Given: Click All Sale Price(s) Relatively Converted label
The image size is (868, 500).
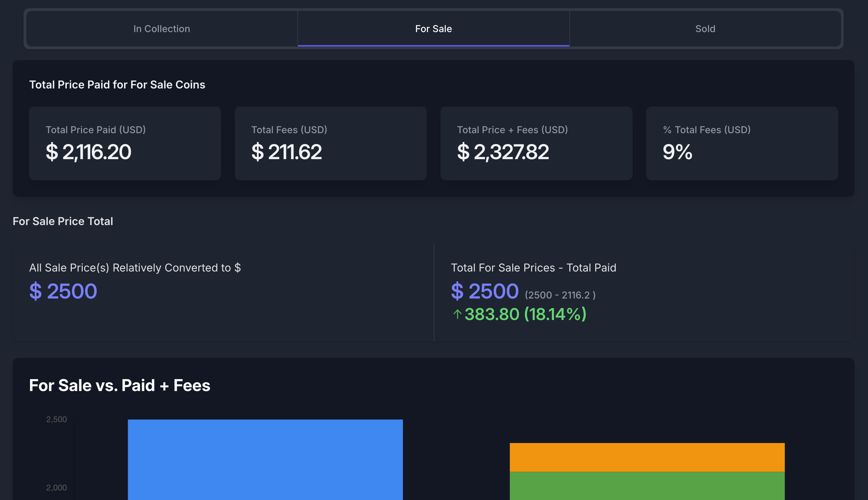Looking at the screenshot, I should [x=135, y=267].
